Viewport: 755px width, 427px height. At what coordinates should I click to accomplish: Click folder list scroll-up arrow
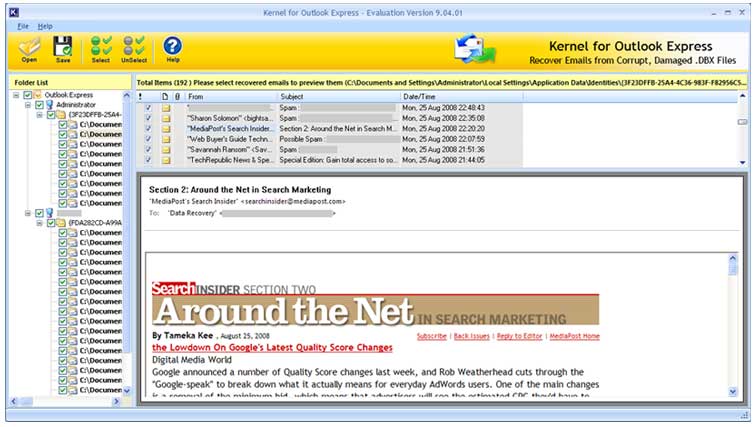click(127, 95)
